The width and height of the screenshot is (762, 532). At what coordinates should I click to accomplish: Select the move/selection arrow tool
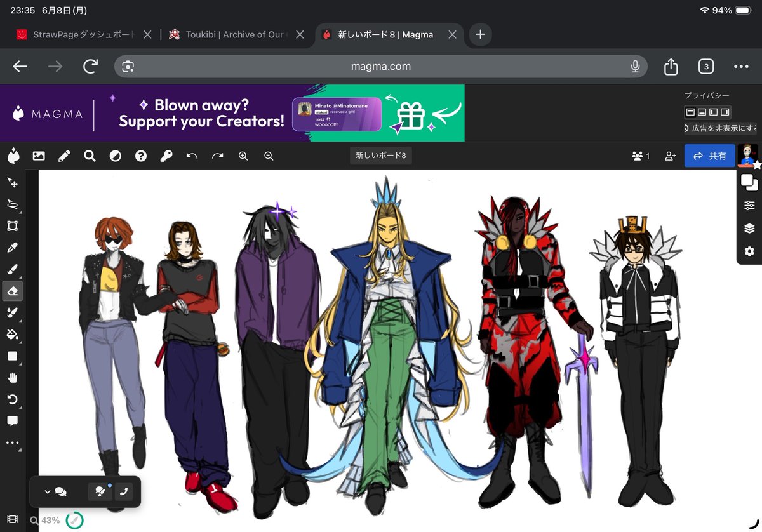point(12,182)
